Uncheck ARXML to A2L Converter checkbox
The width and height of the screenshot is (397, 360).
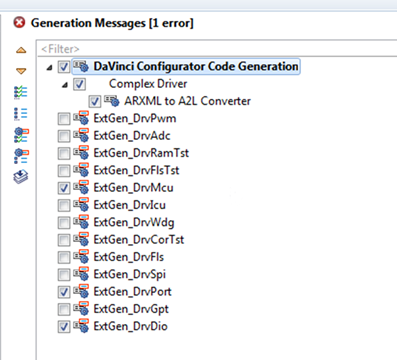coord(95,101)
